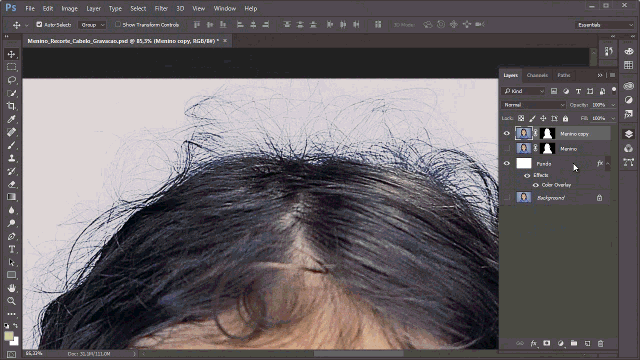Select the Move tool
640x360 pixels.
tap(11, 54)
